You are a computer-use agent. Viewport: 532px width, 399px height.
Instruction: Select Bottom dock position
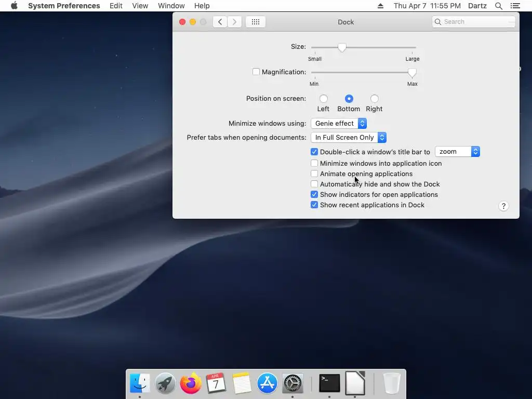[x=349, y=99]
